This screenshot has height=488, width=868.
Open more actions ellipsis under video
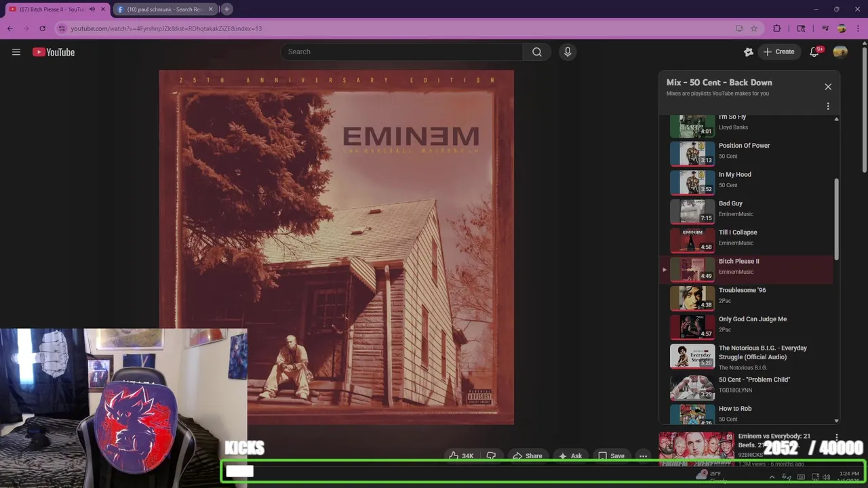[643, 456]
